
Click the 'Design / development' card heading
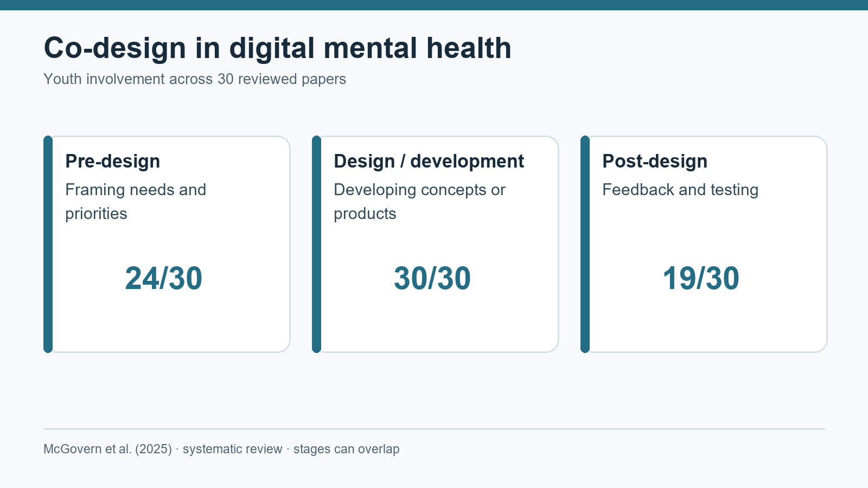[x=429, y=161]
